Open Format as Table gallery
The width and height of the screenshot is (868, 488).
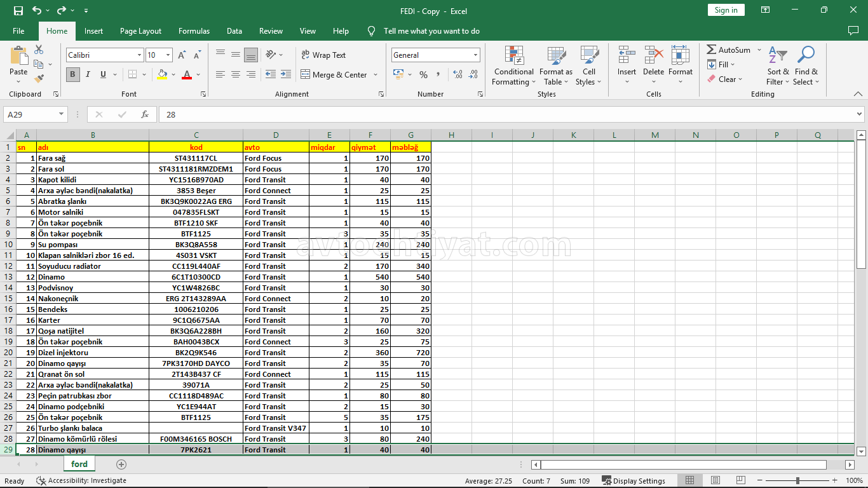tap(556, 65)
